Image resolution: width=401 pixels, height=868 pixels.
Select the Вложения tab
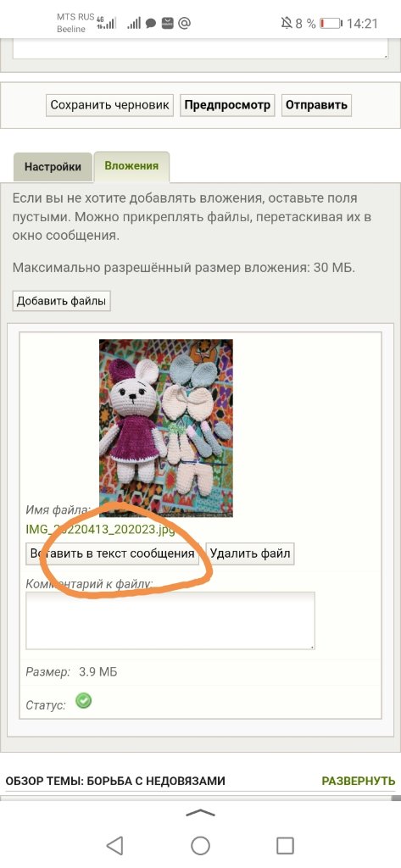pyautogui.click(x=131, y=166)
